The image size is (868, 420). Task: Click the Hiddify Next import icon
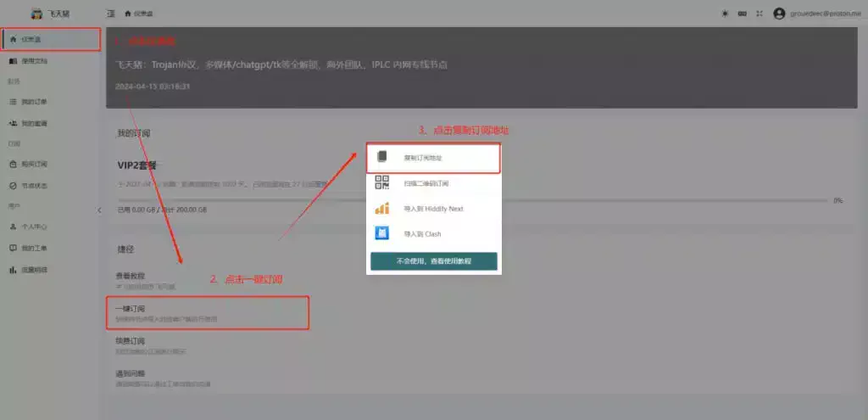pos(381,209)
